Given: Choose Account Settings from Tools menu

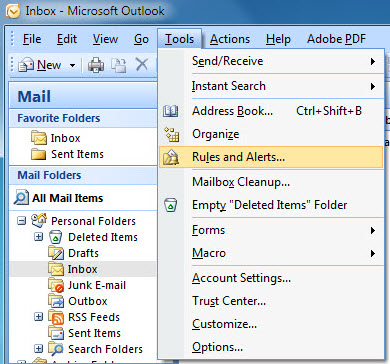Looking at the screenshot, I should (241, 278).
